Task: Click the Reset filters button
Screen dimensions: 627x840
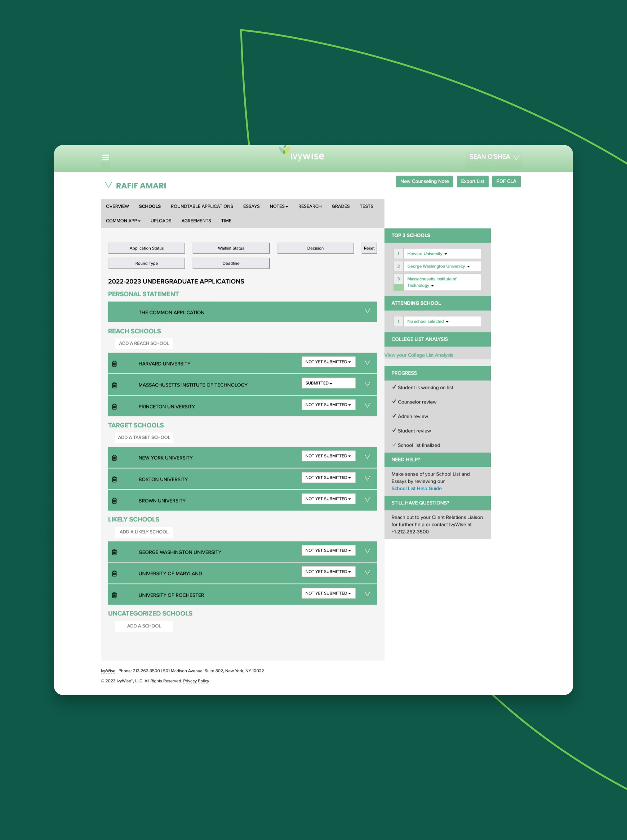Action: (x=369, y=248)
